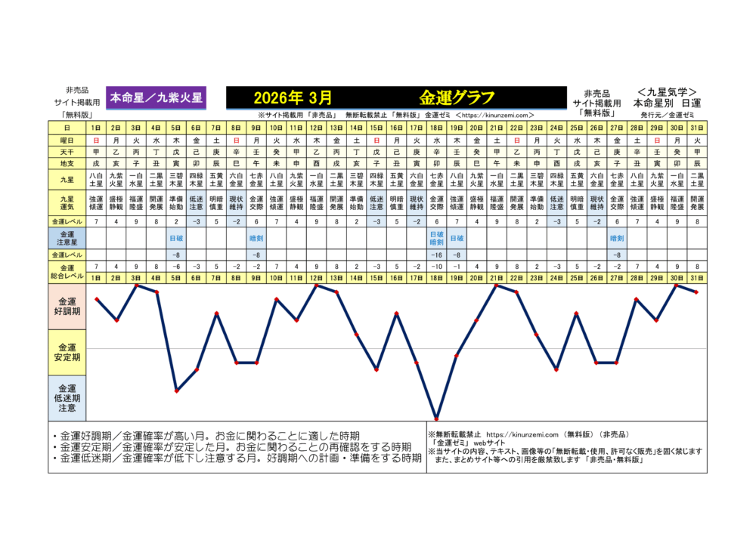
Task: Click the yellow 金運グラフ heading
Action: click(457, 97)
